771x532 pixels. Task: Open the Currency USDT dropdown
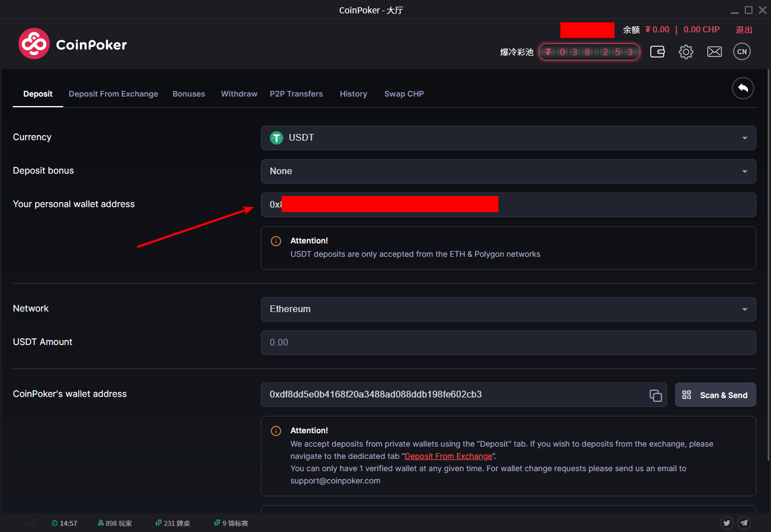click(x=508, y=138)
